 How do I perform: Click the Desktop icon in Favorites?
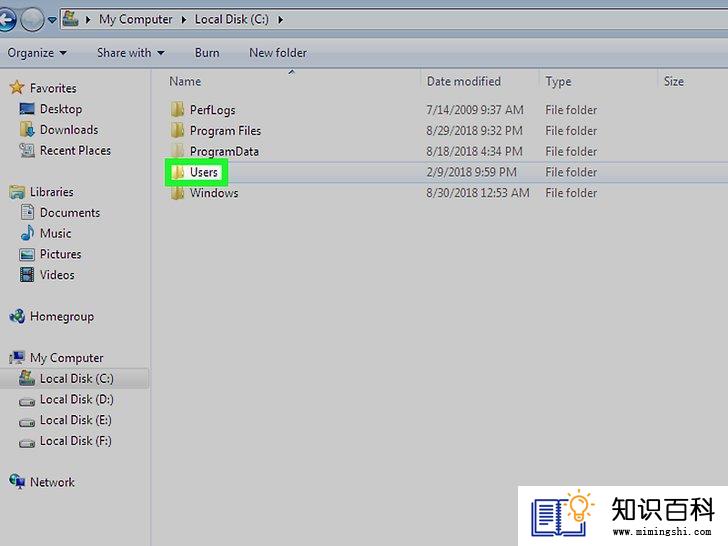(x=26, y=109)
